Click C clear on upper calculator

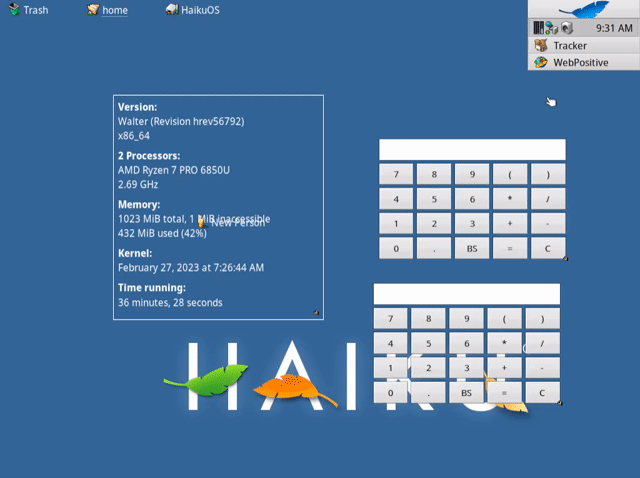(548, 249)
